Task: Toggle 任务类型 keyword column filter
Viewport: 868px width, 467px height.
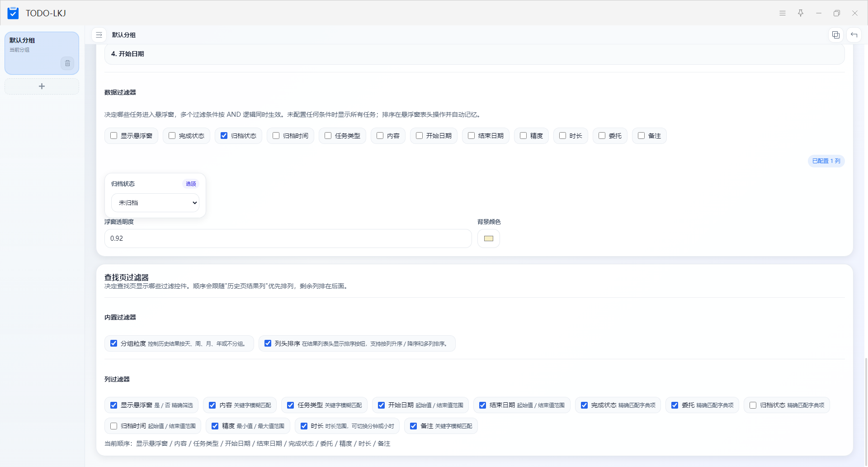Action: point(291,405)
